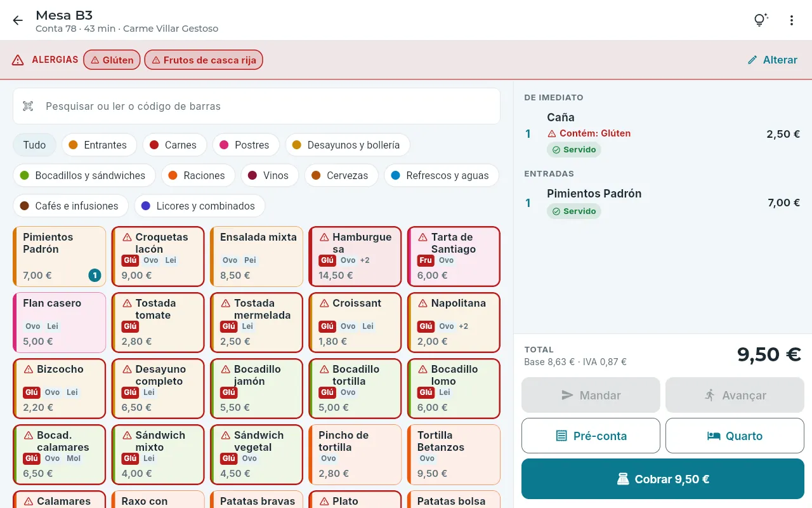
Task: Click the Pré-conta button
Action: pos(591,436)
